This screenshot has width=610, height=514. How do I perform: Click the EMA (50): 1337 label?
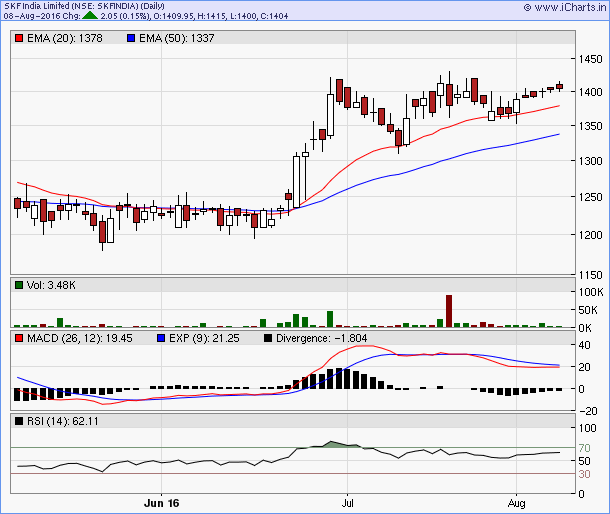coord(177,38)
